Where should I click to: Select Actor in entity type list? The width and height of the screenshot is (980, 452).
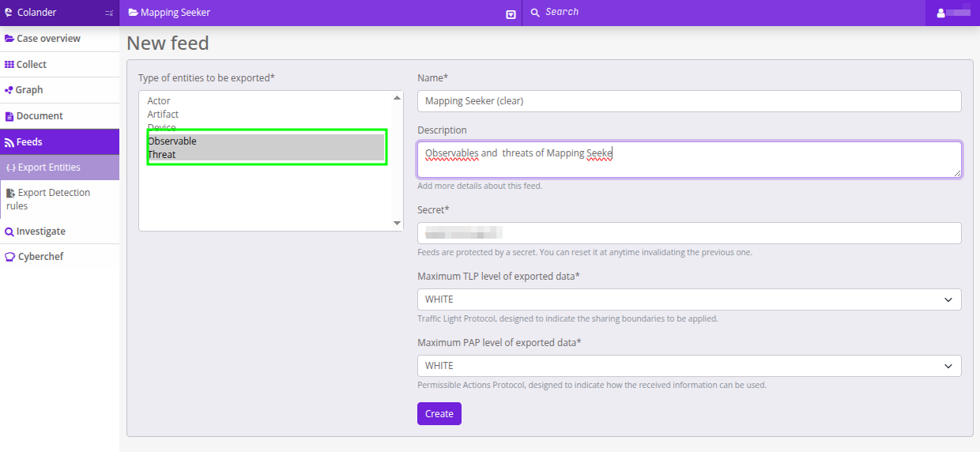[x=159, y=101]
